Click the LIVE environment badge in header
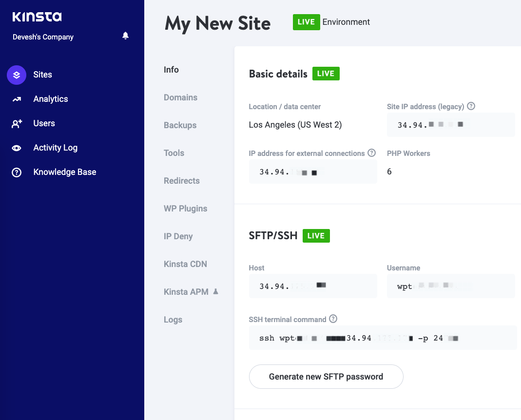The image size is (521, 420). (x=307, y=22)
